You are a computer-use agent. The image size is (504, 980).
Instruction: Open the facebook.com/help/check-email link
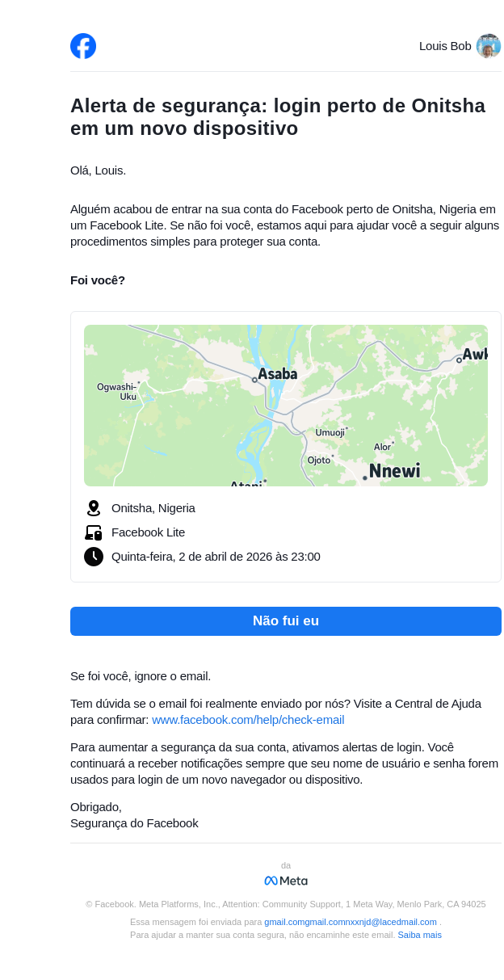point(248,720)
